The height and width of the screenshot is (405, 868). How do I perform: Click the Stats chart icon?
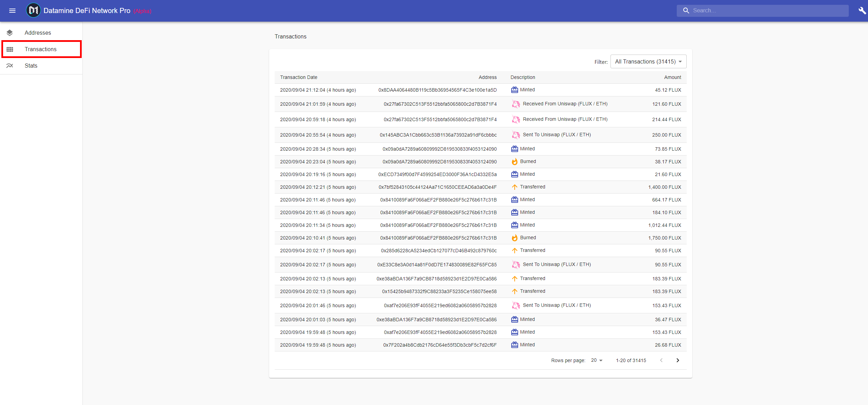coord(10,66)
